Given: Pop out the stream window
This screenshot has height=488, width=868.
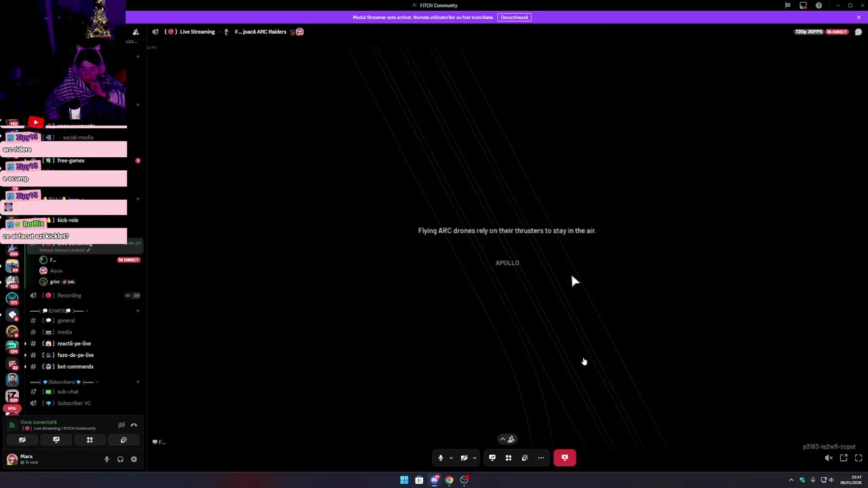Looking at the screenshot, I should pyautogui.click(x=844, y=458).
